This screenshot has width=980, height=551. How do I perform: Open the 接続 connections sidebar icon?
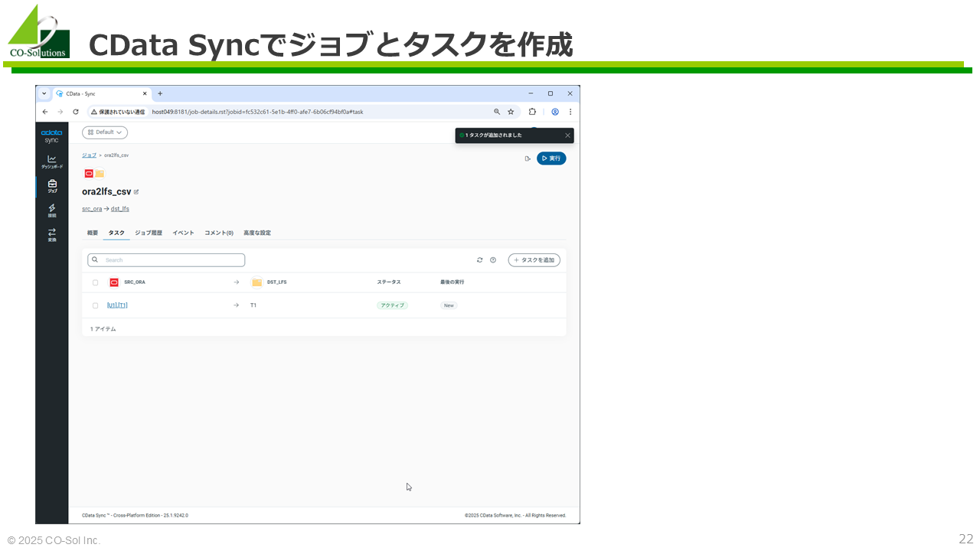(52, 210)
